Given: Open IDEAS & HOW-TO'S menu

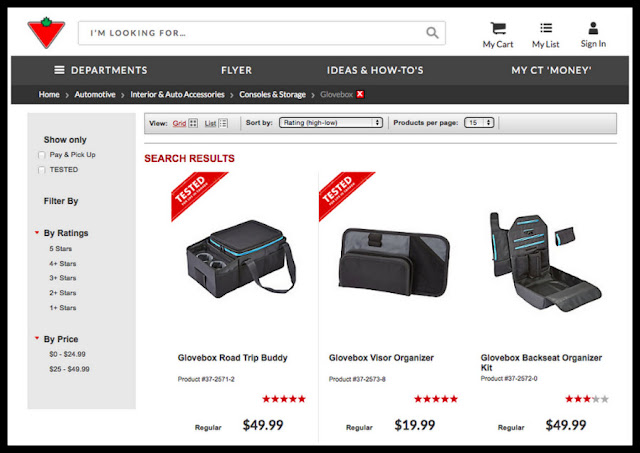Looking at the screenshot, I should point(375,71).
